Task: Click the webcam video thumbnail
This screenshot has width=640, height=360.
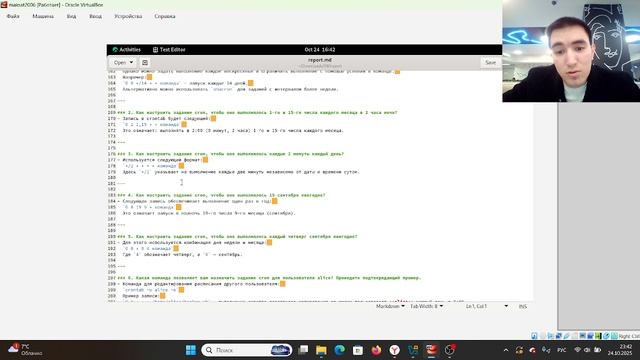Action: click(x=571, y=51)
